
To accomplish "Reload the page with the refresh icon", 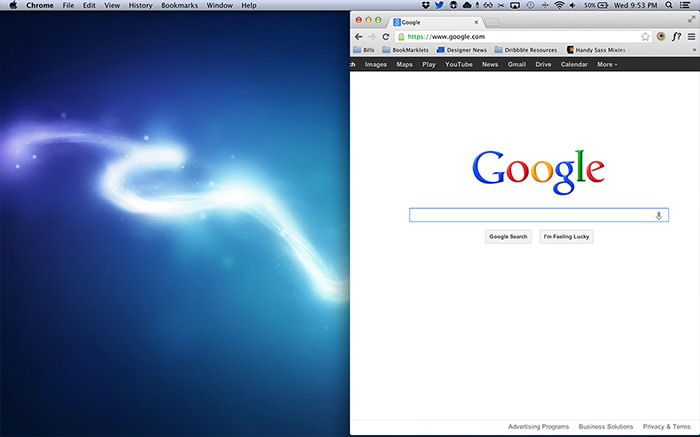I will pyautogui.click(x=386, y=37).
